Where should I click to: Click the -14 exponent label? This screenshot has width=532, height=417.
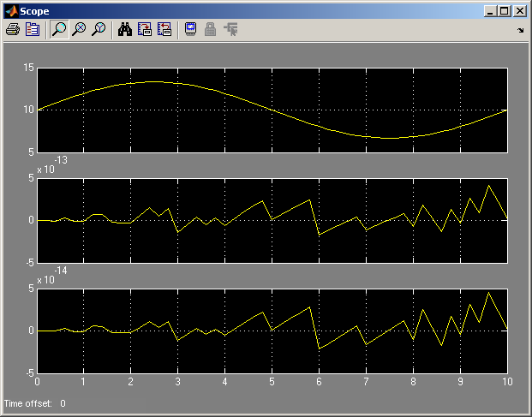61,271
